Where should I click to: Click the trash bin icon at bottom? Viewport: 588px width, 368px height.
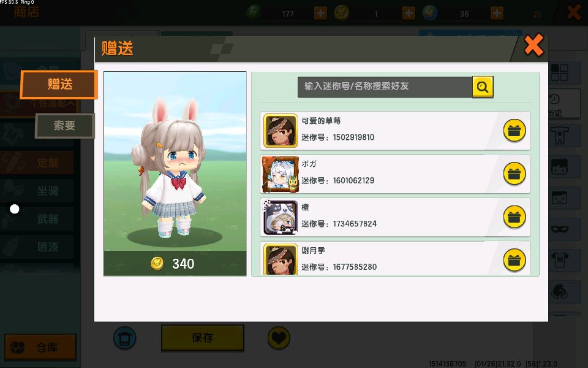(x=124, y=337)
